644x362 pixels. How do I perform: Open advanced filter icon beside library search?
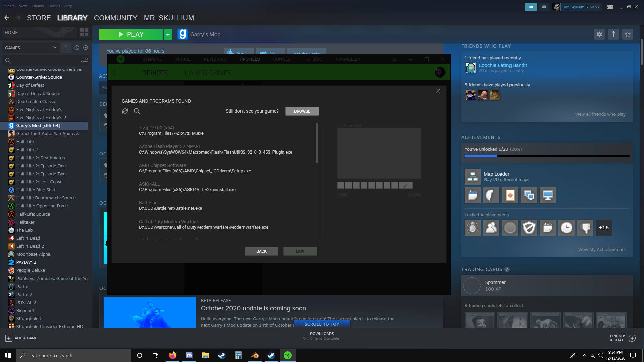pyautogui.click(x=84, y=60)
